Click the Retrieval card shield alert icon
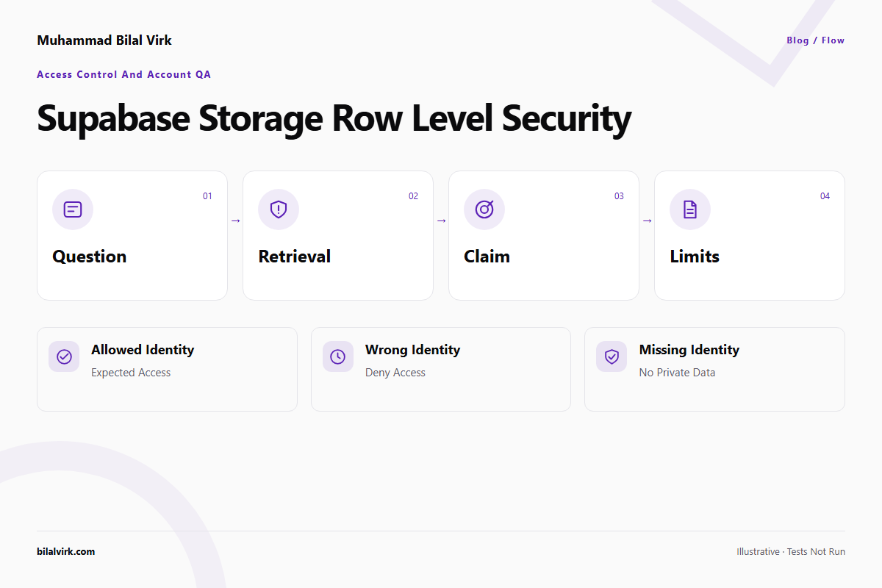Screen dimensions: 882x588 coord(279,209)
